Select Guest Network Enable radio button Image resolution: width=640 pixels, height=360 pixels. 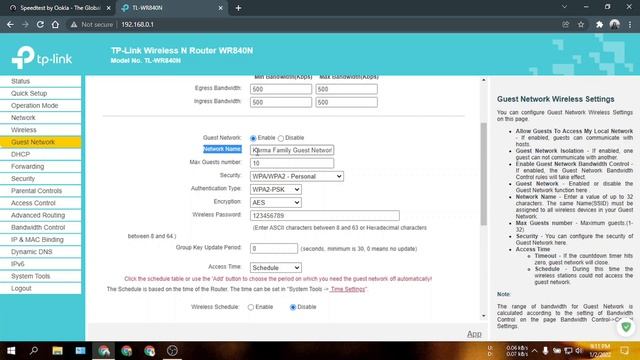[x=253, y=138]
